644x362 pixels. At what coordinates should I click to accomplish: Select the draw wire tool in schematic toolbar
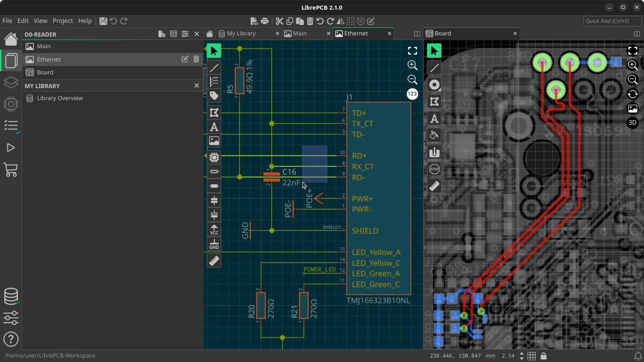click(214, 68)
